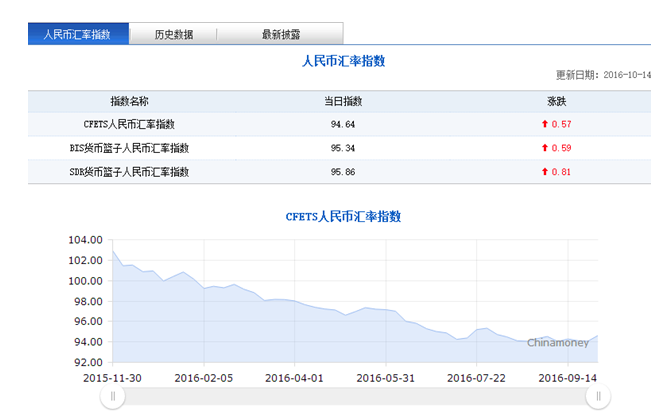This screenshot has height=420, width=651.
Task: Select the SDR货币篮子人民币汇率指数 row name
Action: click(x=129, y=172)
